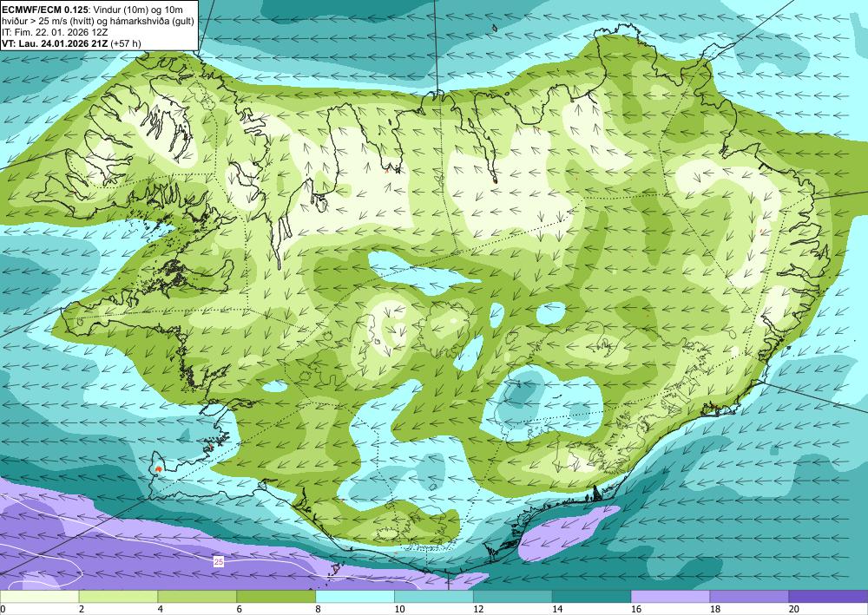Click the legend value "8"
This screenshot has height=615, width=868.
pyautogui.click(x=318, y=609)
